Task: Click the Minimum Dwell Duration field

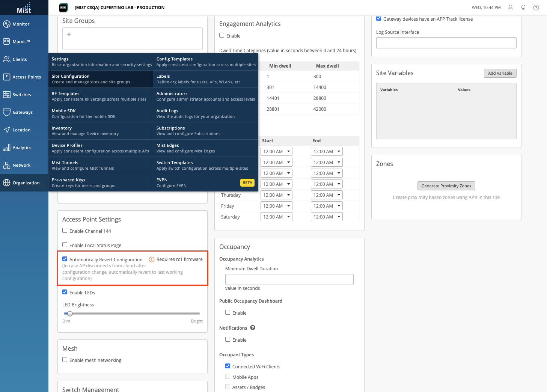Action: click(x=289, y=279)
